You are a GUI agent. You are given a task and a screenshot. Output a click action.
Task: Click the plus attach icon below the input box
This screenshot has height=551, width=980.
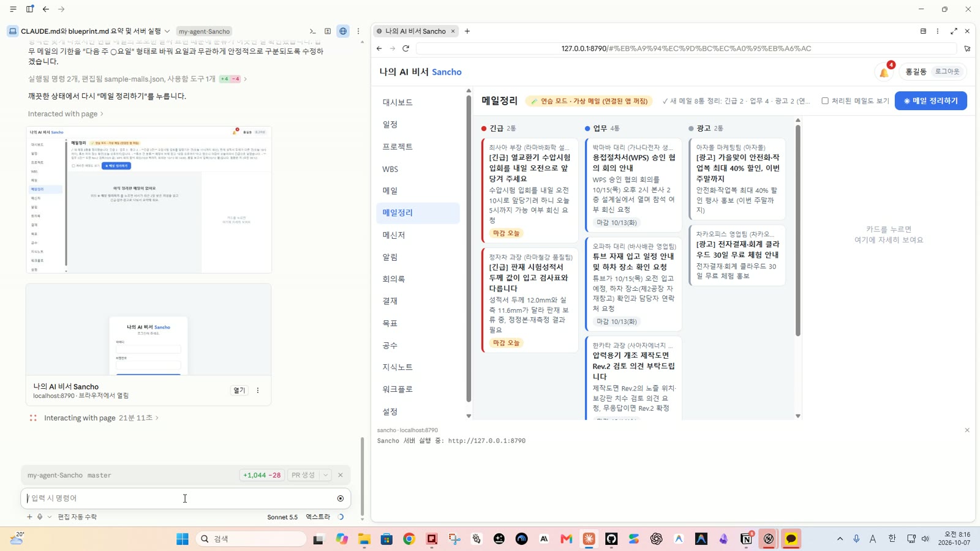(x=29, y=517)
